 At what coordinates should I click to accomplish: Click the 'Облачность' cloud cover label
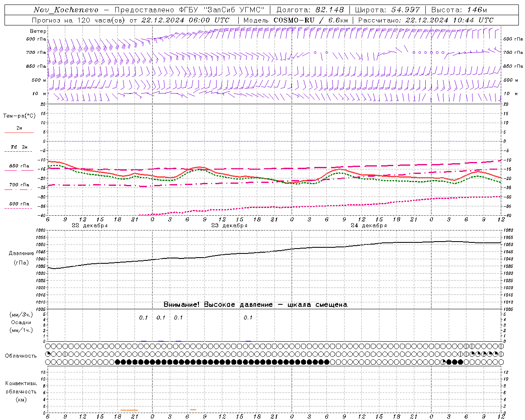[x=21, y=356]
